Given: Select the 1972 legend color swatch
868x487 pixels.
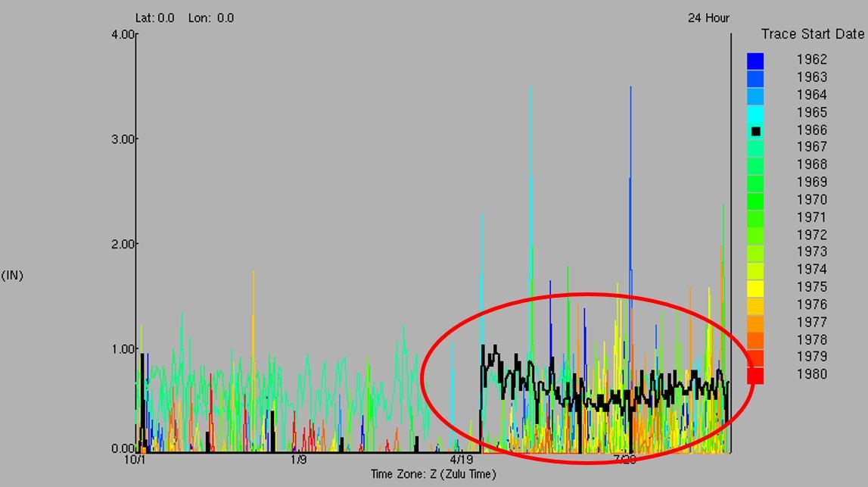Looking at the screenshot, I should 755,236.
